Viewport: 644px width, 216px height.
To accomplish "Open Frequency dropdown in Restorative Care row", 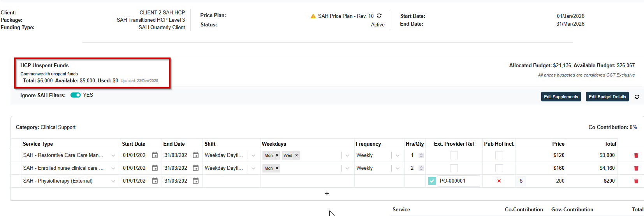I will (398, 155).
